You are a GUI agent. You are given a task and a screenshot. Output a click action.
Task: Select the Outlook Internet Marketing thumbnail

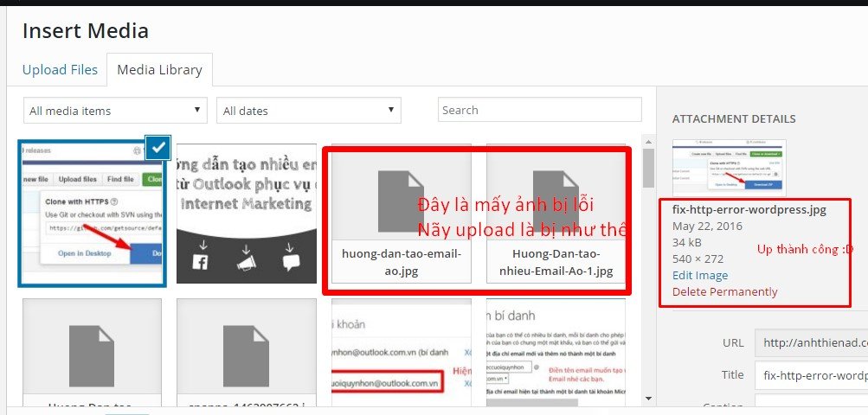[247, 214]
